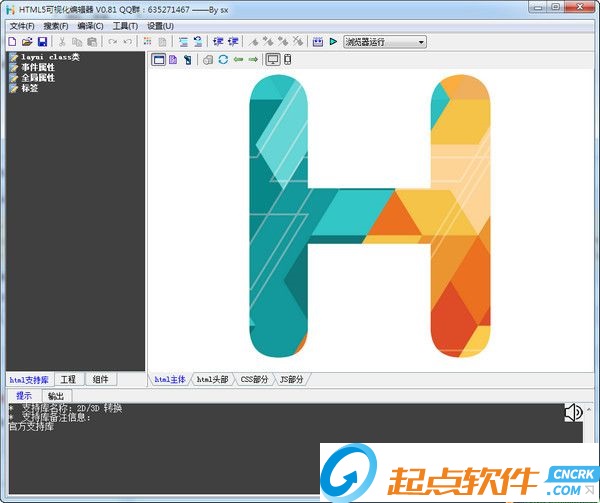Switch to the html头部 tab
600x503 pixels.
point(211,380)
